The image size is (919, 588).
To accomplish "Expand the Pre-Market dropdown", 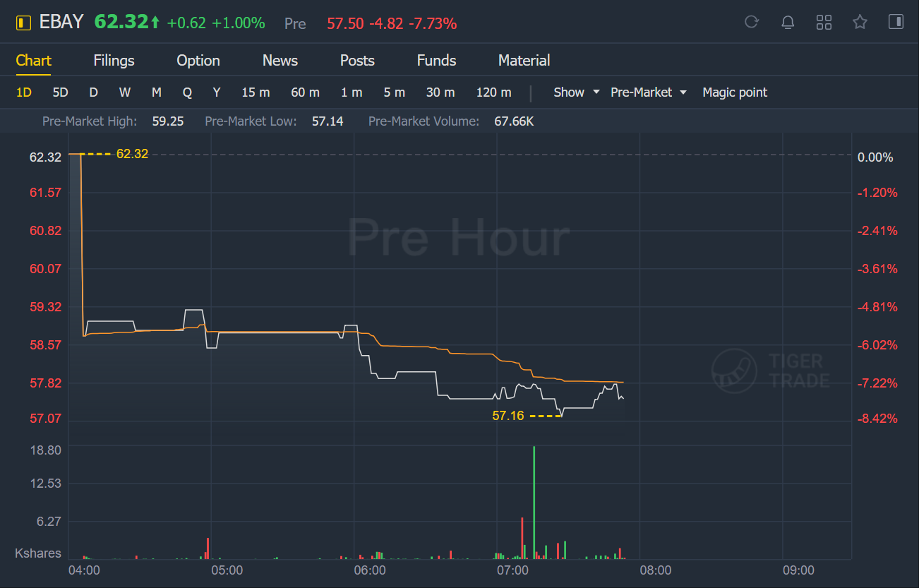I will coord(649,92).
